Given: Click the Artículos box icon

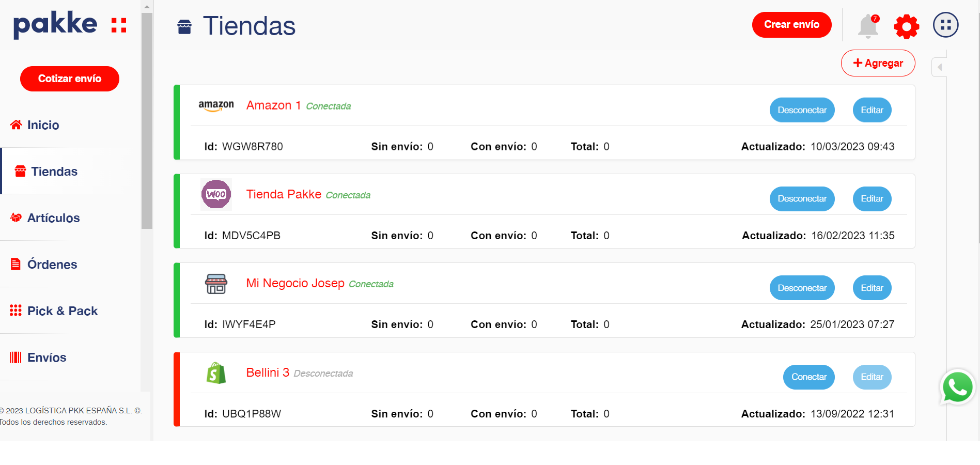Looking at the screenshot, I should 16,218.
